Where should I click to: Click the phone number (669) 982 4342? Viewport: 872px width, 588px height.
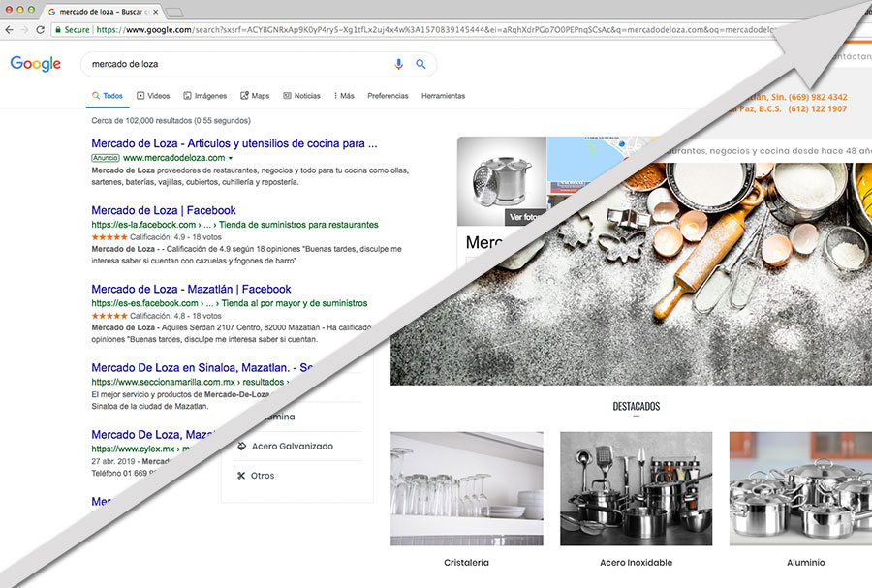(818, 97)
